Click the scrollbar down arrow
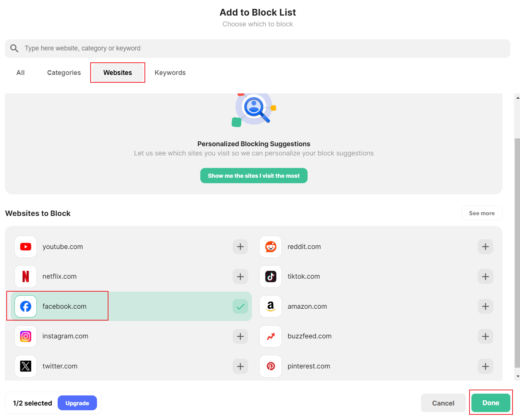Viewport: 520px width, 420px height. (517, 377)
